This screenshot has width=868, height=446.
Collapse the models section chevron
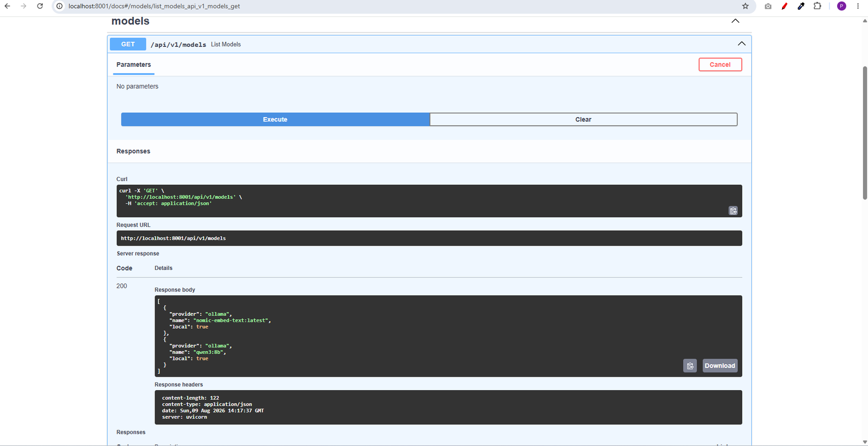pos(735,21)
